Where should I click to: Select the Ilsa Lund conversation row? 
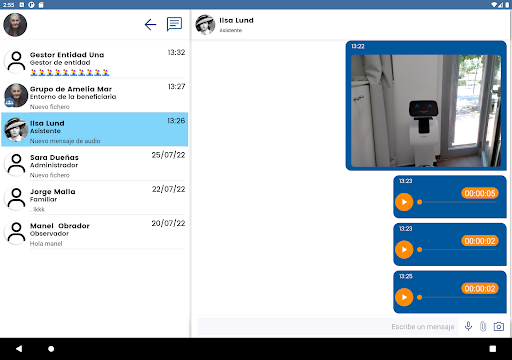[x=94, y=130]
